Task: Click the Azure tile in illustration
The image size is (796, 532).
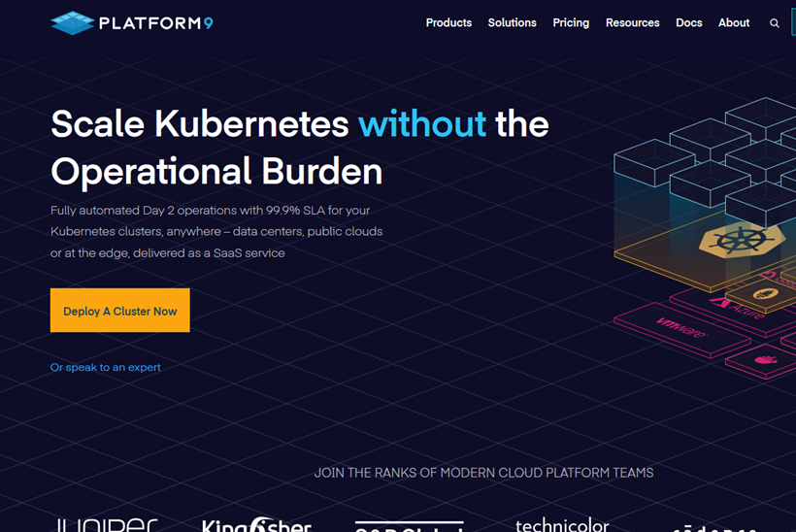Action: [739, 308]
